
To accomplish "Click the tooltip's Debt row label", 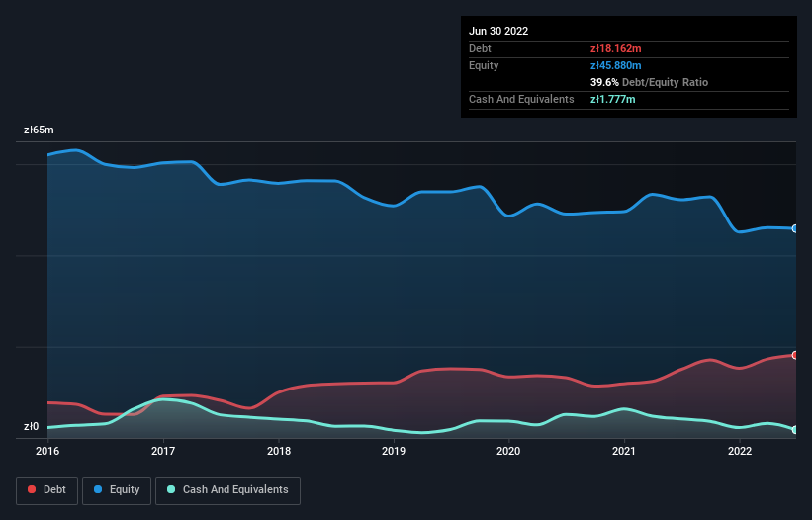I will (480, 48).
